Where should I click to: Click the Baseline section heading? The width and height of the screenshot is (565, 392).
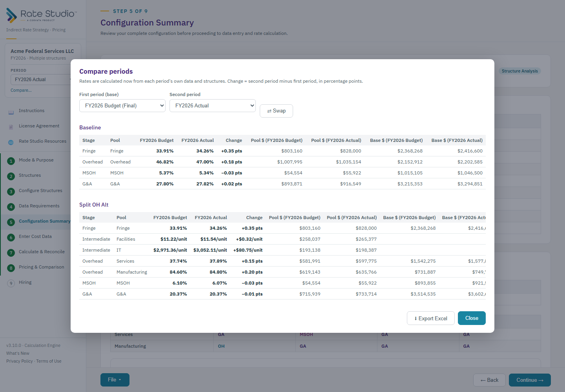[90, 128]
